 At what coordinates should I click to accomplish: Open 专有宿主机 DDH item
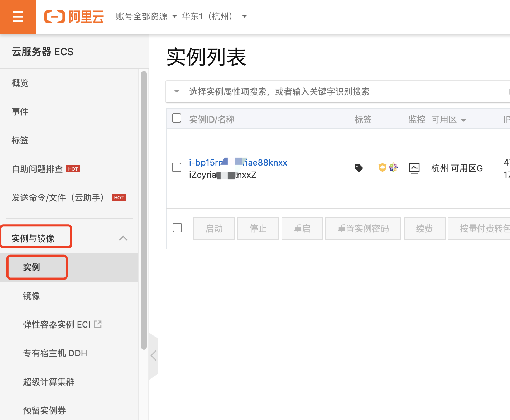click(55, 353)
